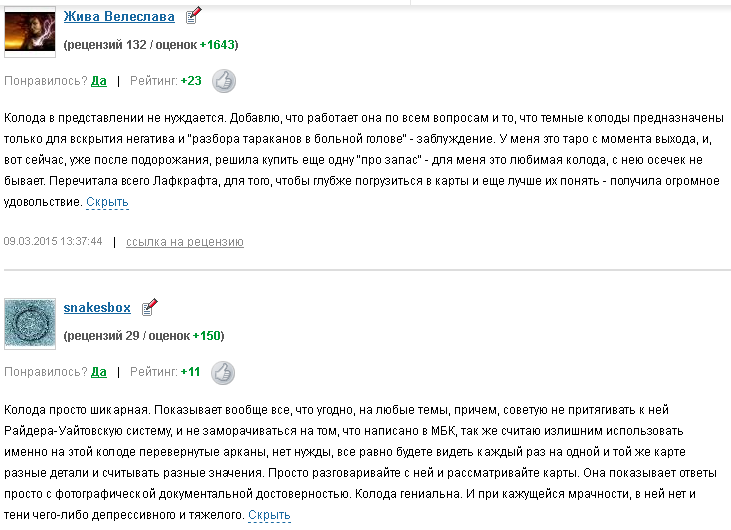Click the +1643 score of Жива Велеслава
This screenshot has height=530, width=731.
click(217, 45)
